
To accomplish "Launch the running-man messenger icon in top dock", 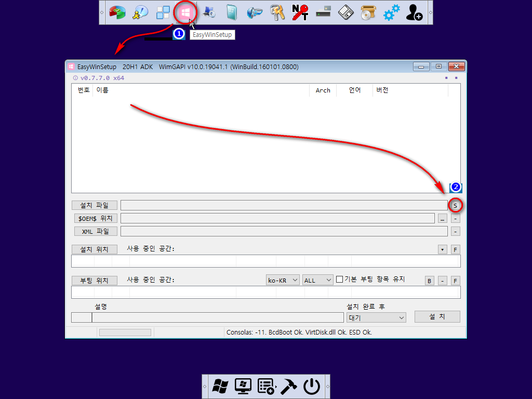I will (x=140, y=12).
